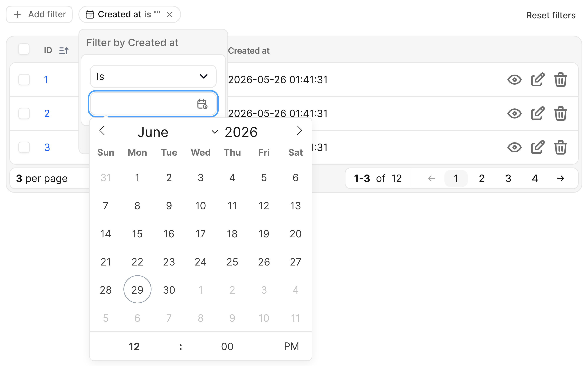588x366 pixels.
Task: Pick June 30 in the calendar
Action: click(x=169, y=290)
